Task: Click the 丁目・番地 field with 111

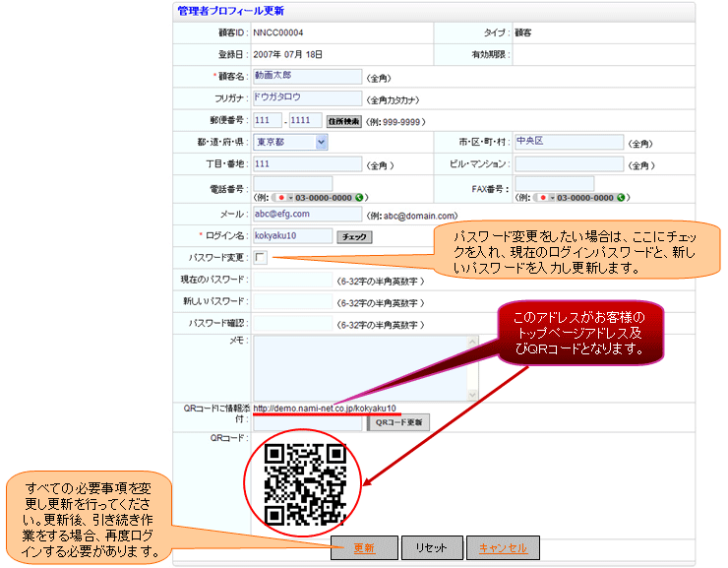Action: tap(307, 163)
